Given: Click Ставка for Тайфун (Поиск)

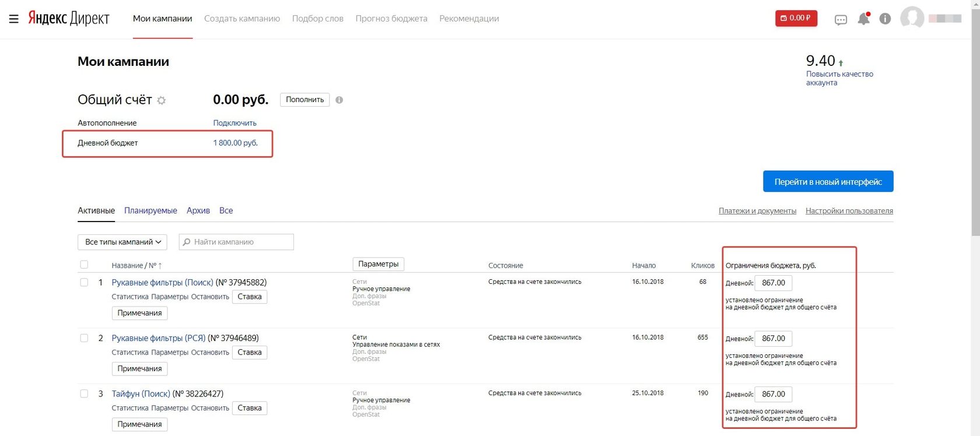Looking at the screenshot, I should coord(250,408).
